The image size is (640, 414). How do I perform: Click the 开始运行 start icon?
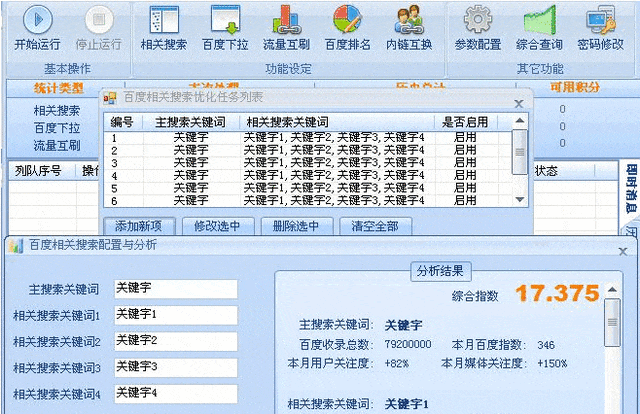pyautogui.click(x=39, y=21)
